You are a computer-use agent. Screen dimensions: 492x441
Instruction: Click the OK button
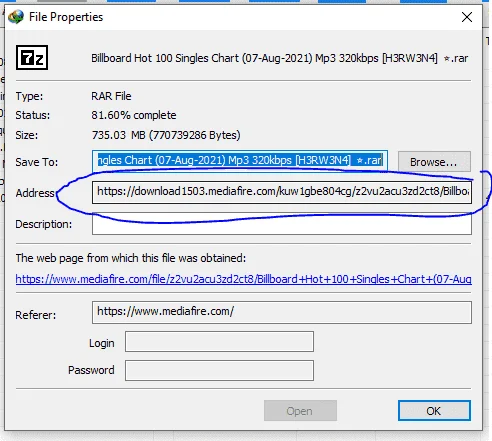434,411
